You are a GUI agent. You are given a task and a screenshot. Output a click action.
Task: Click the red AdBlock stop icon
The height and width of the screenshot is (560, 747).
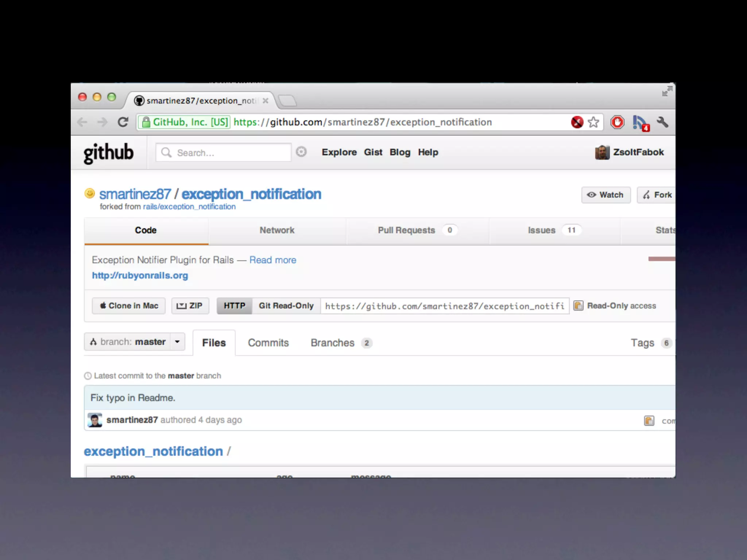point(617,122)
